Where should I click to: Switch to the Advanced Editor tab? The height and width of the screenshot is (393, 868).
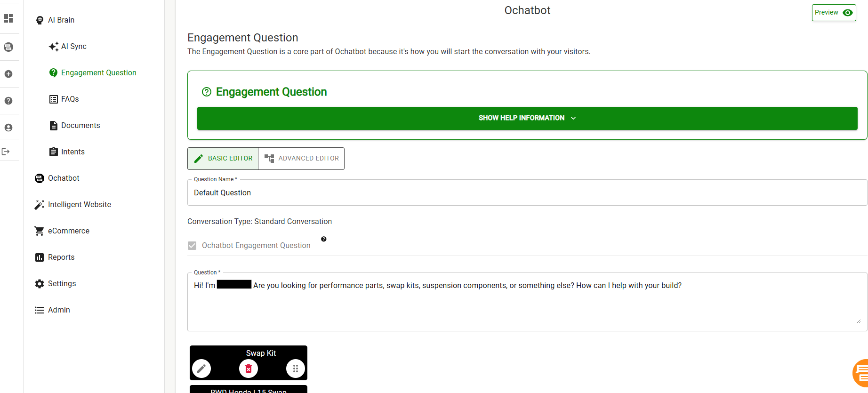[x=301, y=159]
